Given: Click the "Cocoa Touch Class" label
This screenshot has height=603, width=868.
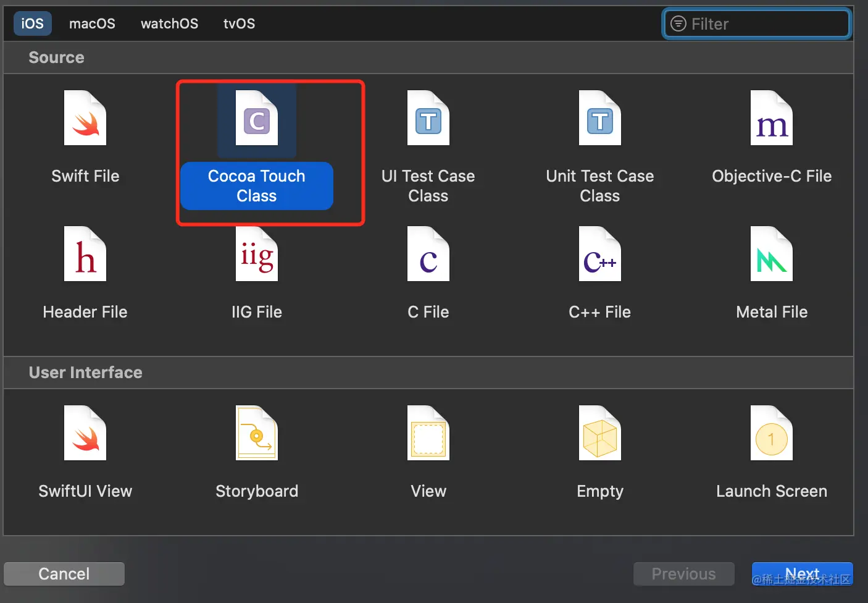Looking at the screenshot, I should coord(257,186).
